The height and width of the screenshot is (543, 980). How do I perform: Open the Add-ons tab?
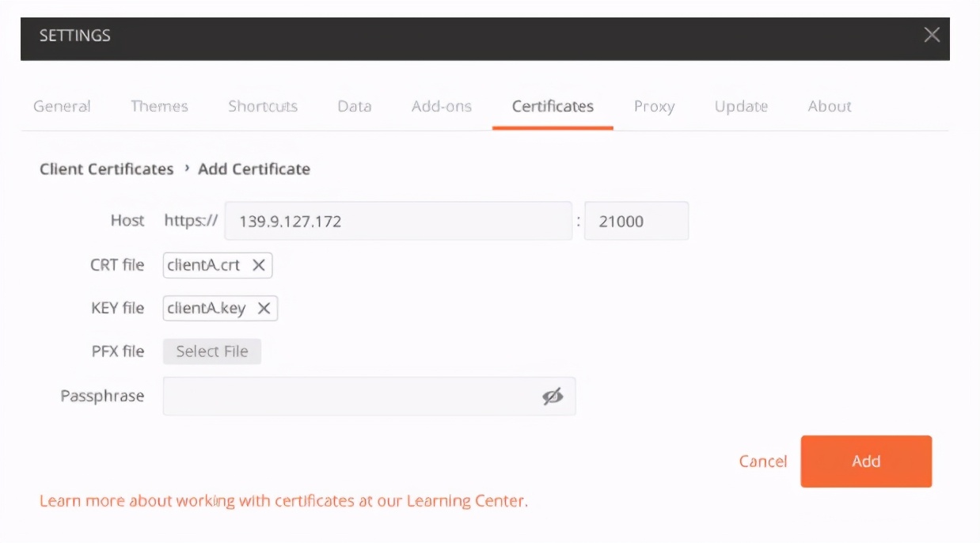click(x=442, y=106)
